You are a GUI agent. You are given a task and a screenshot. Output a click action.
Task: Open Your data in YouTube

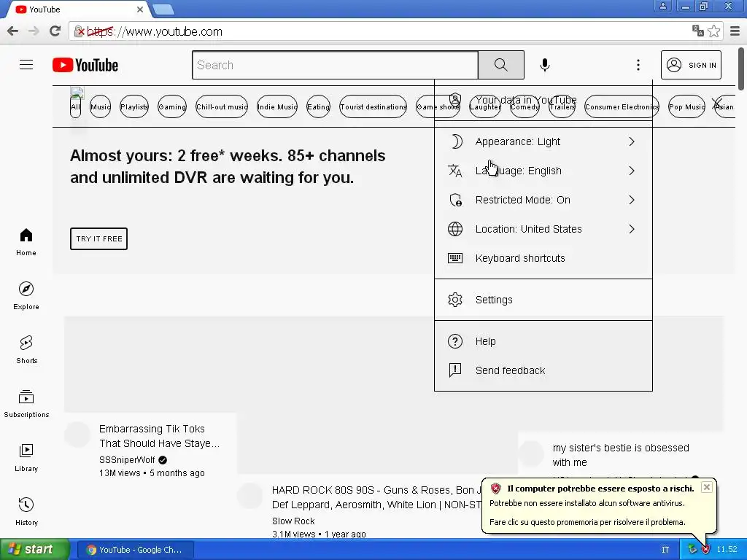(x=543, y=100)
